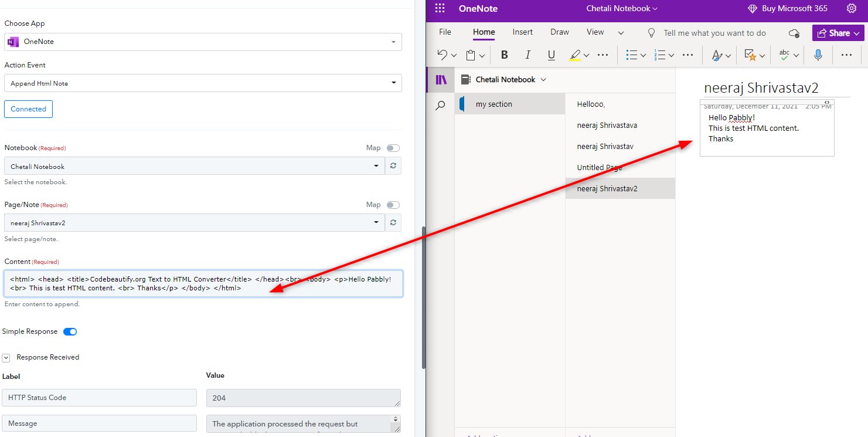Screen dimensions: 868x437
Task: Select the 'my section' section
Action: click(x=510, y=104)
